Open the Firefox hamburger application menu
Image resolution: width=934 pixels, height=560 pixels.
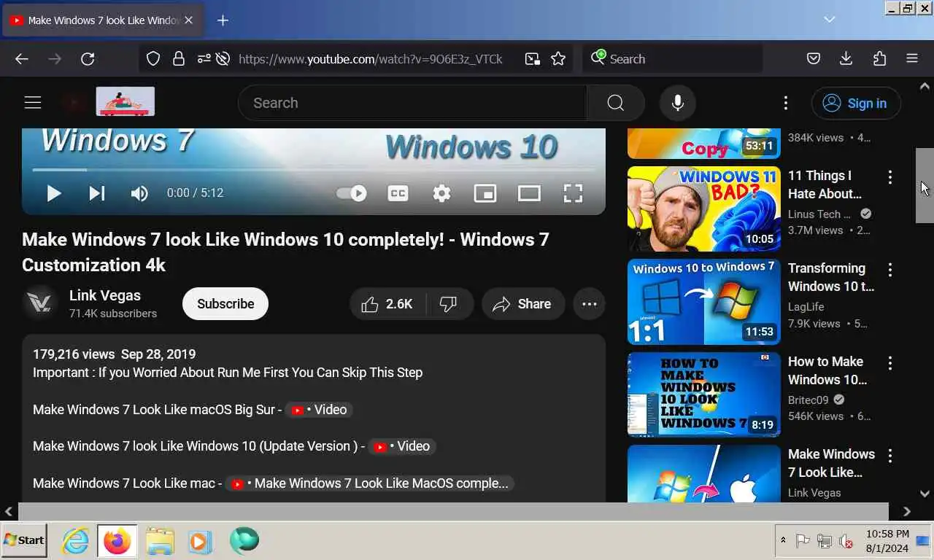pyautogui.click(x=912, y=59)
